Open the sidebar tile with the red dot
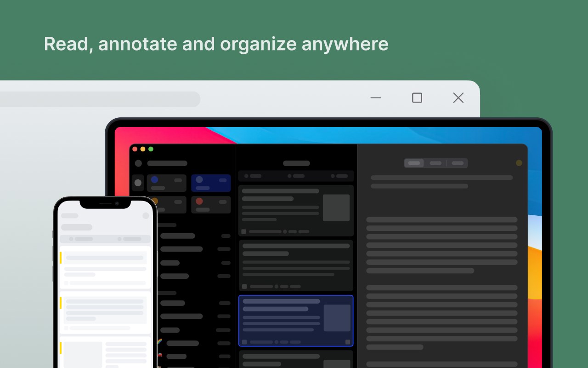Viewport: 588px width, 368px height. (x=211, y=205)
